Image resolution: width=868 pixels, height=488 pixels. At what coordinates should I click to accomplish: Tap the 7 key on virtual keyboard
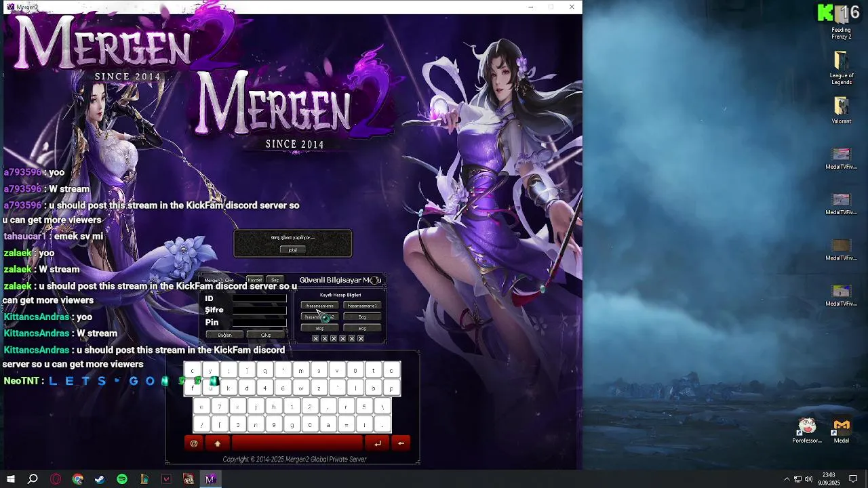pyautogui.click(x=220, y=407)
